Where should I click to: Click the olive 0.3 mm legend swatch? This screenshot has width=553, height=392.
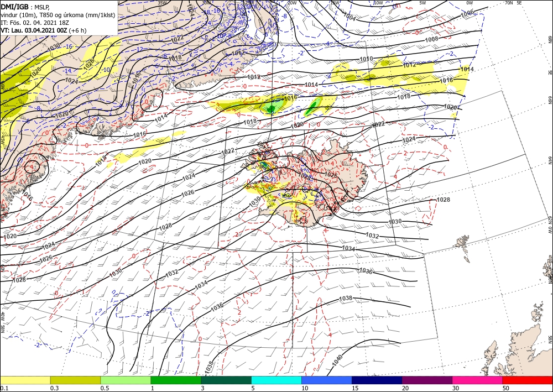click(75, 380)
